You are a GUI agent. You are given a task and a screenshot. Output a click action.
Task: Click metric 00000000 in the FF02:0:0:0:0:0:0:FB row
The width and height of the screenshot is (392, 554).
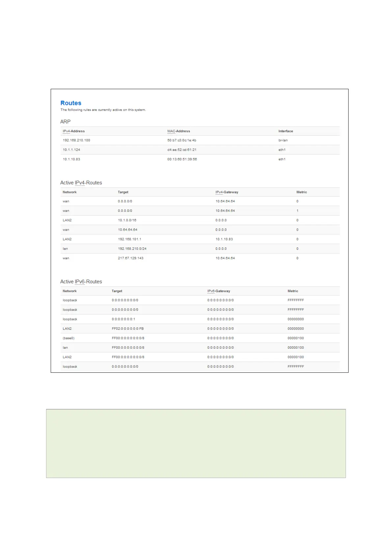[x=296, y=329]
